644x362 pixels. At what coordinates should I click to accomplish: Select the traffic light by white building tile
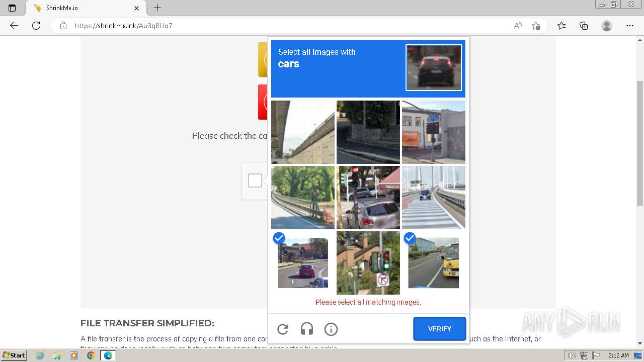click(434, 132)
